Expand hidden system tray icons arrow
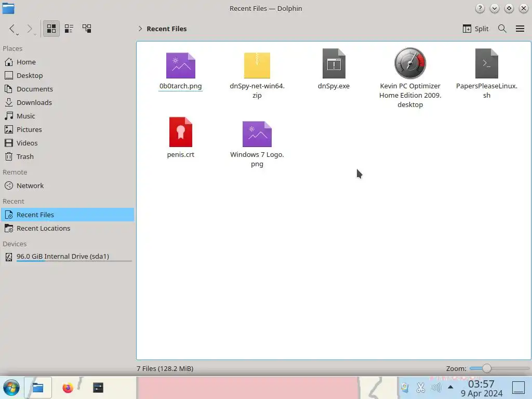The width and height of the screenshot is (532, 399). coord(450,387)
